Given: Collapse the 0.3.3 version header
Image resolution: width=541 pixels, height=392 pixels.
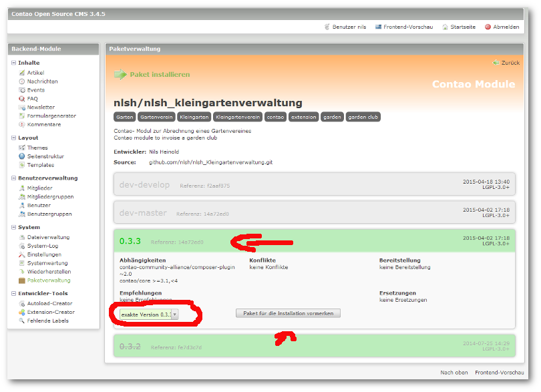Looking at the screenshot, I should click(x=315, y=241).
